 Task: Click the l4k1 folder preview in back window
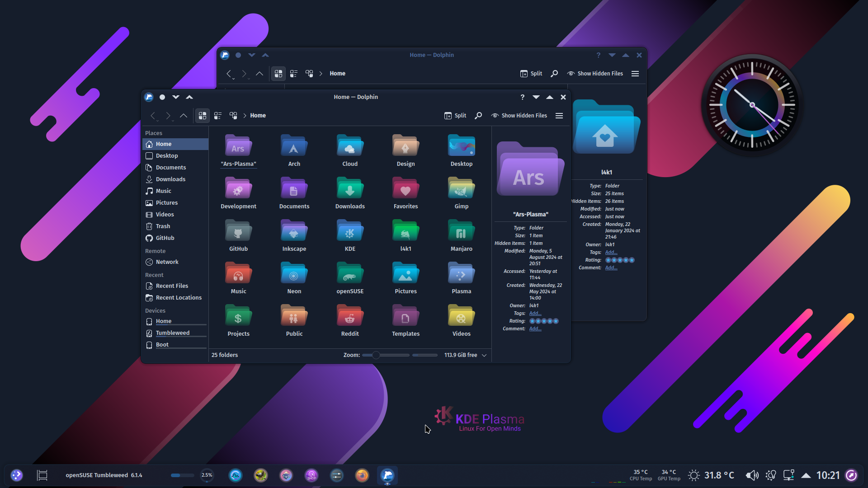point(606,128)
